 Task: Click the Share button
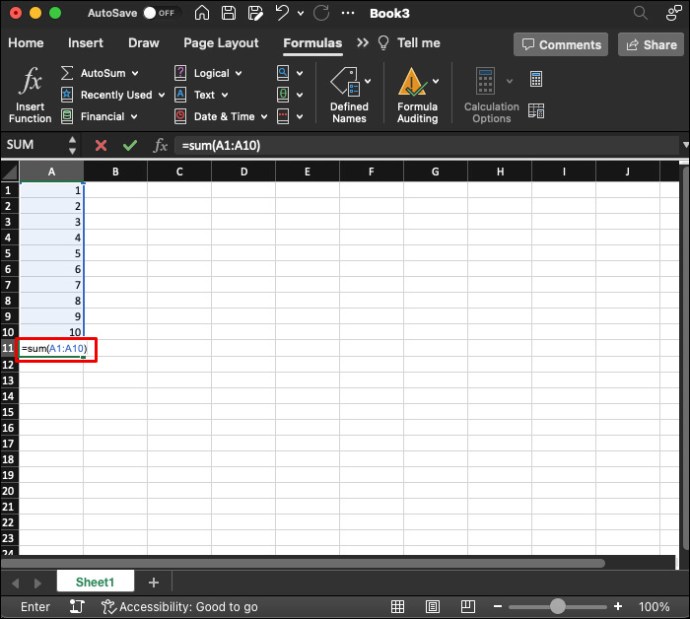click(x=651, y=44)
